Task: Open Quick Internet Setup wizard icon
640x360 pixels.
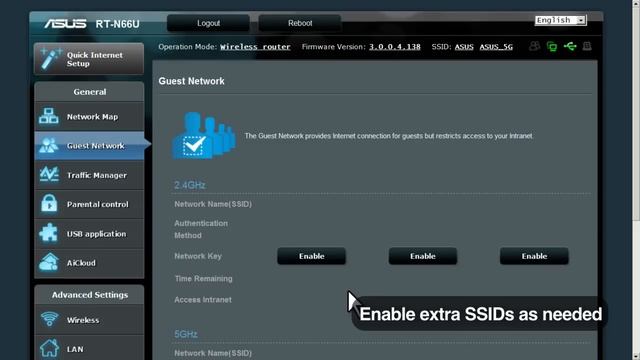Action: click(x=51, y=59)
